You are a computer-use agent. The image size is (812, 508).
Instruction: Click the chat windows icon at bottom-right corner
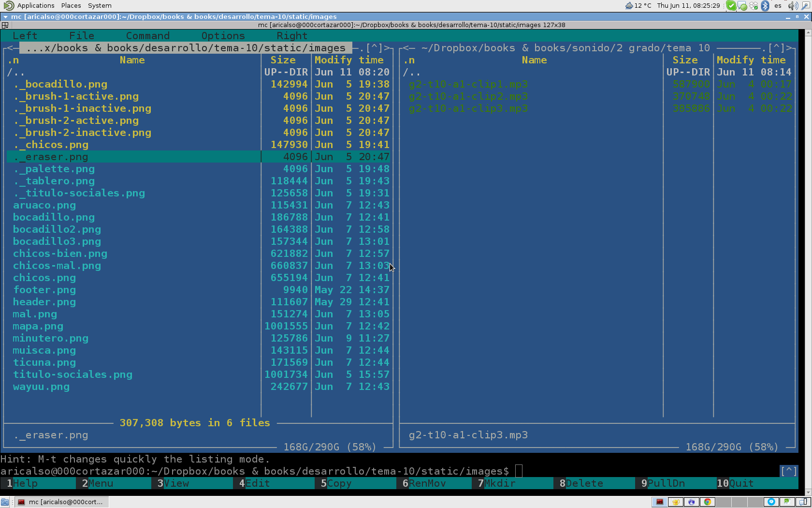(803, 502)
